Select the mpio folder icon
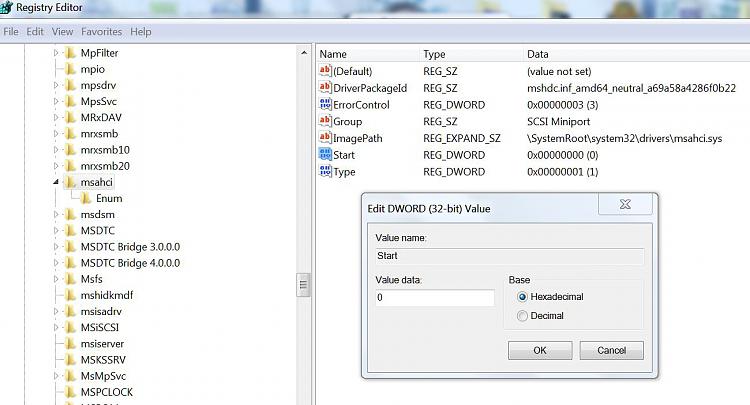This screenshot has height=405, width=750. [70, 69]
